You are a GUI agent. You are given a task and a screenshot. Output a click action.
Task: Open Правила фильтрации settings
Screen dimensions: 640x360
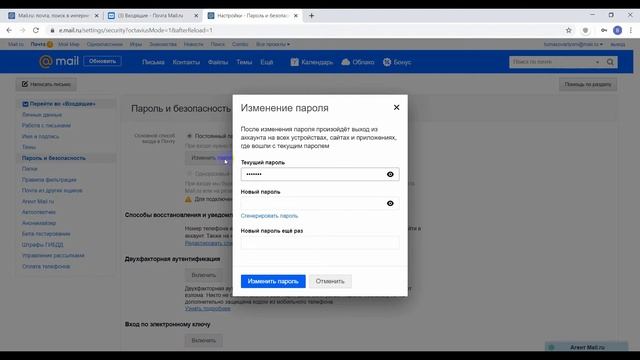49,180
